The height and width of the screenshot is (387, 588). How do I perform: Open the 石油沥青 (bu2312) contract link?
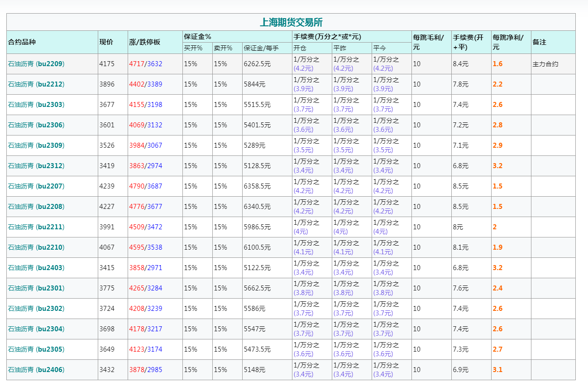(x=36, y=166)
